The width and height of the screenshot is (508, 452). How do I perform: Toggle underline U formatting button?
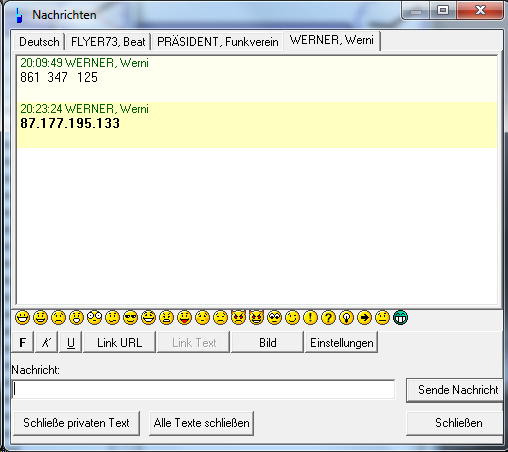[x=70, y=342]
